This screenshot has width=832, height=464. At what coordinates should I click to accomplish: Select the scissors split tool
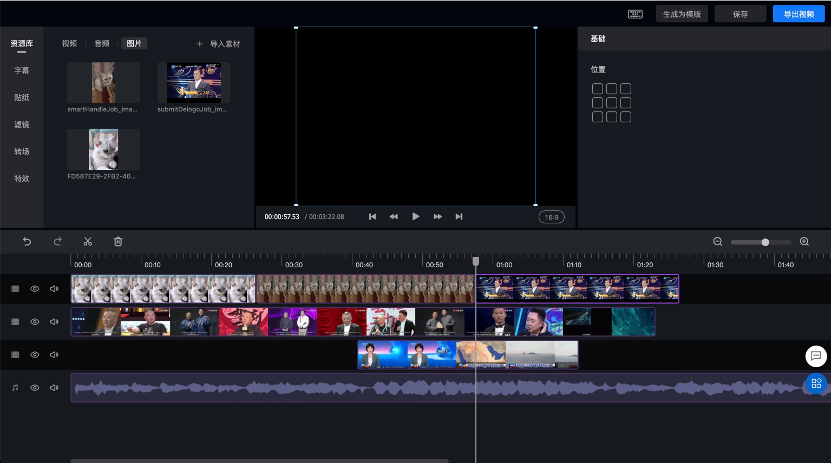point(88,241)
